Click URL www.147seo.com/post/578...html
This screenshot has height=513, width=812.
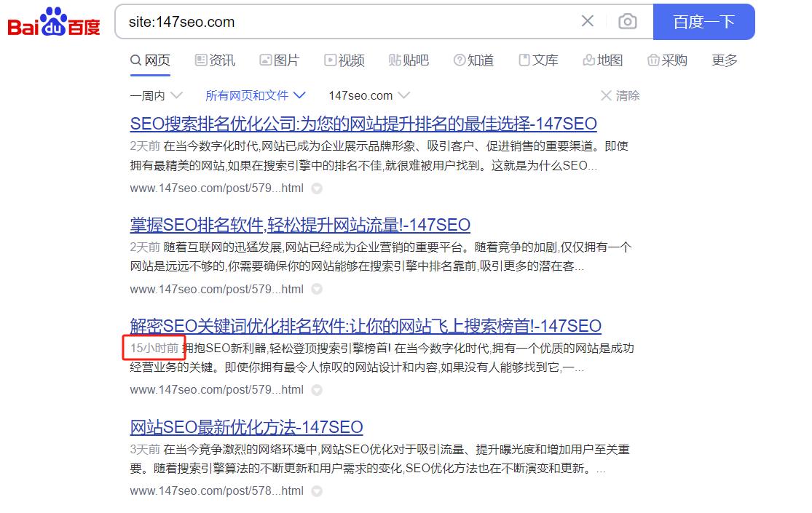[216, 490]
